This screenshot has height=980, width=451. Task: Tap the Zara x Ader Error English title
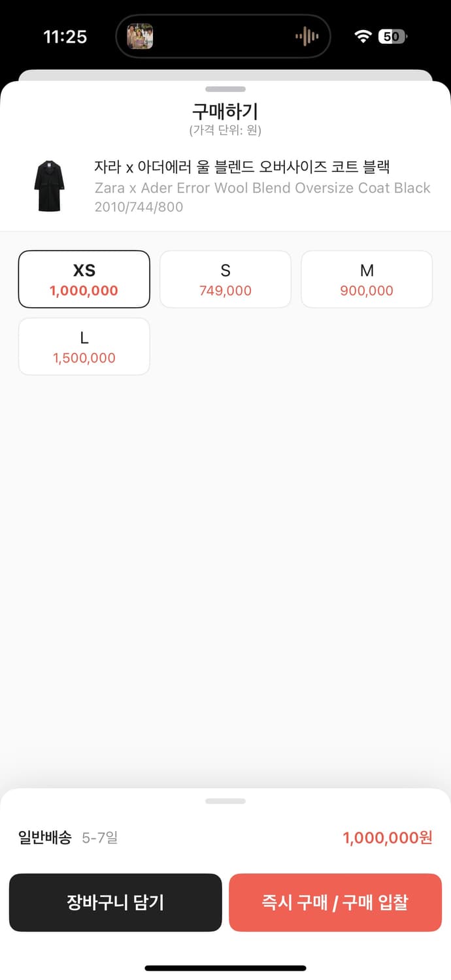(x=262, y=188)
